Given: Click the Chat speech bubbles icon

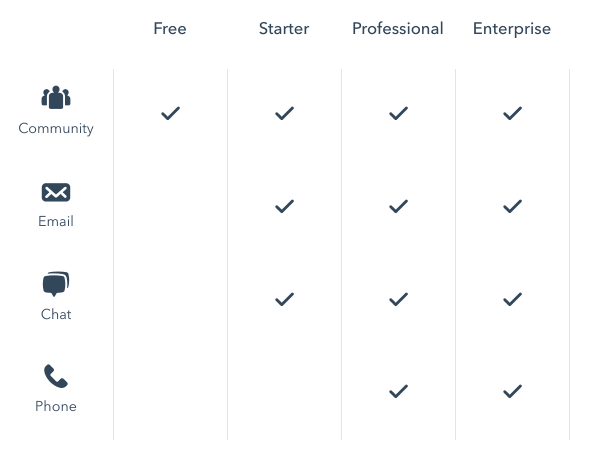Looking at the screenshot, I should 56,284.
